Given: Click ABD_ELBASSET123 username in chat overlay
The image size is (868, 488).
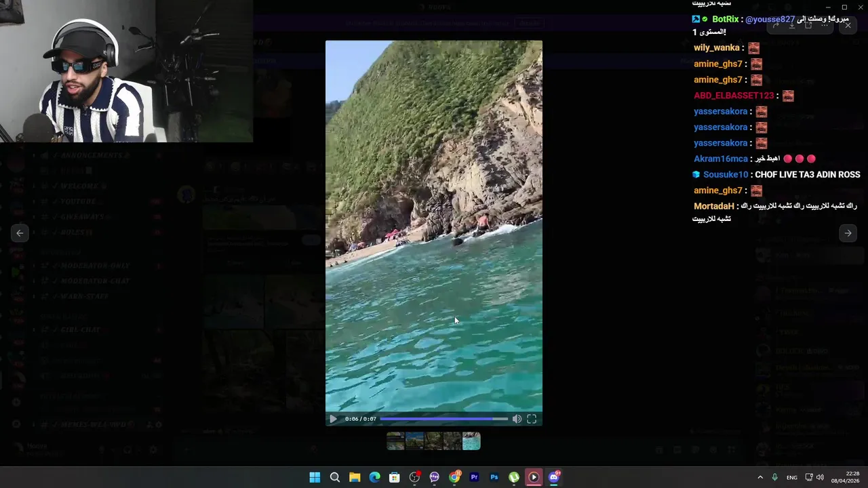Looking at the screenshot, I should (x=734, y=96).
